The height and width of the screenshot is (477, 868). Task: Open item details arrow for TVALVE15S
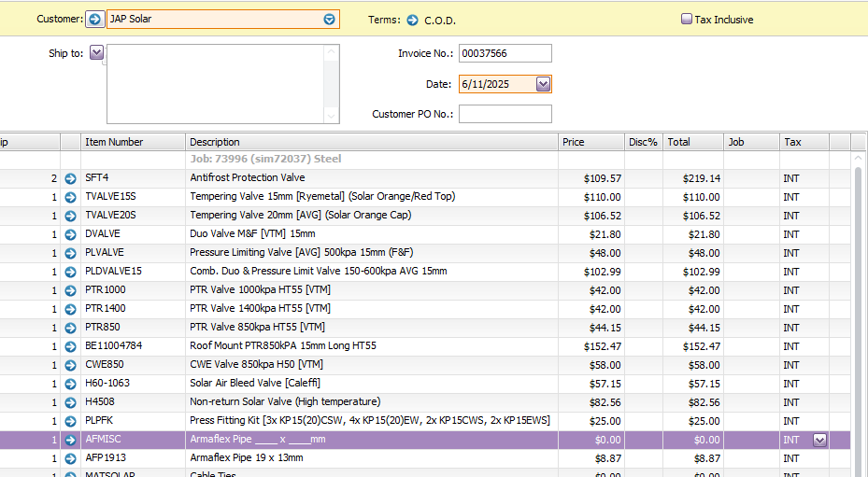[70, 197]
